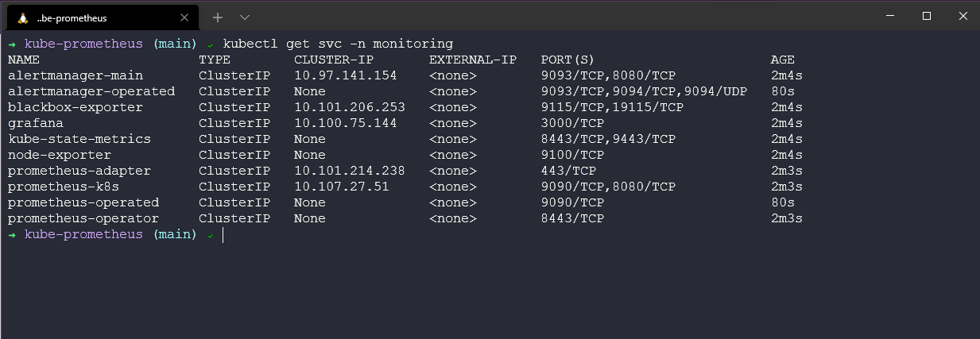Click the grafana service name

[36, 123]
